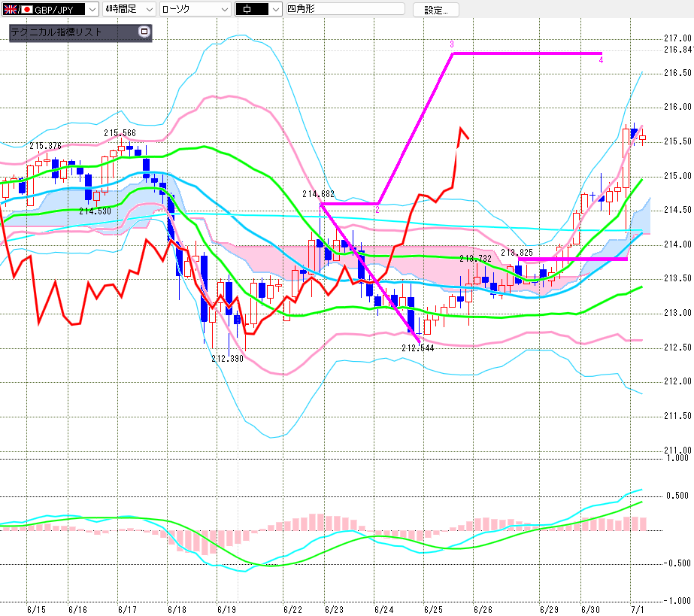
Task: Open the 設定... settings button
Action: pos(435,10)
